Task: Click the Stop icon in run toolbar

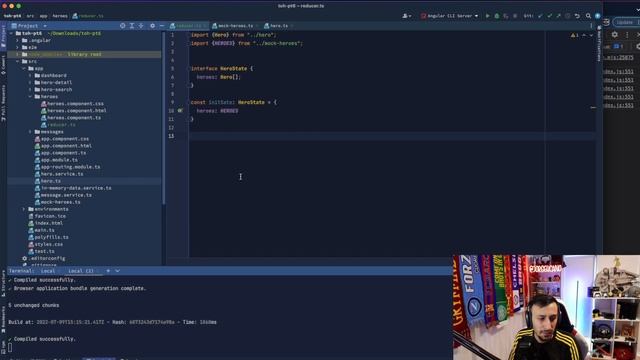Action: tap(515, 16)
